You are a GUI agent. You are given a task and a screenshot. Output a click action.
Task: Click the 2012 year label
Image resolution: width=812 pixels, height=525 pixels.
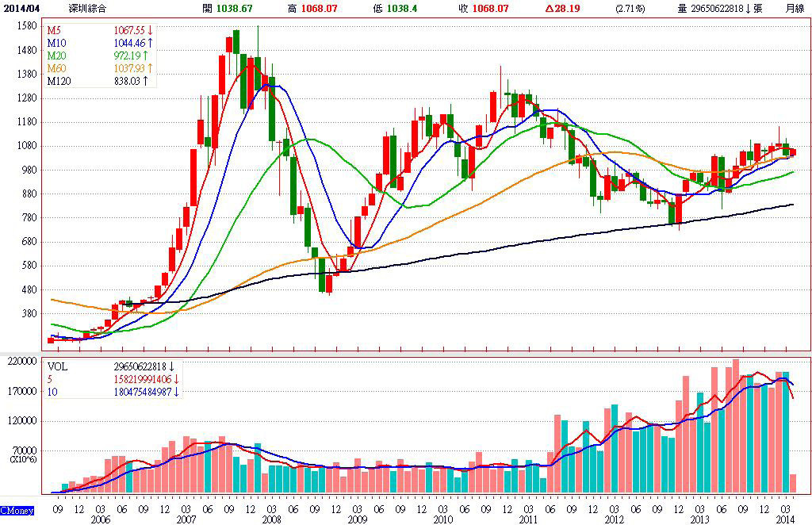(615, 519)
